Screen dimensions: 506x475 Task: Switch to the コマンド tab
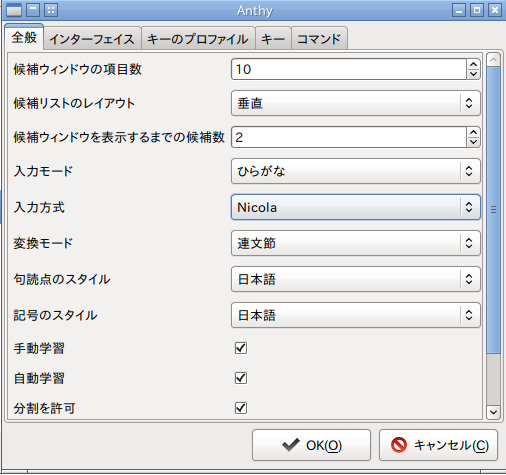pos(319,39)
